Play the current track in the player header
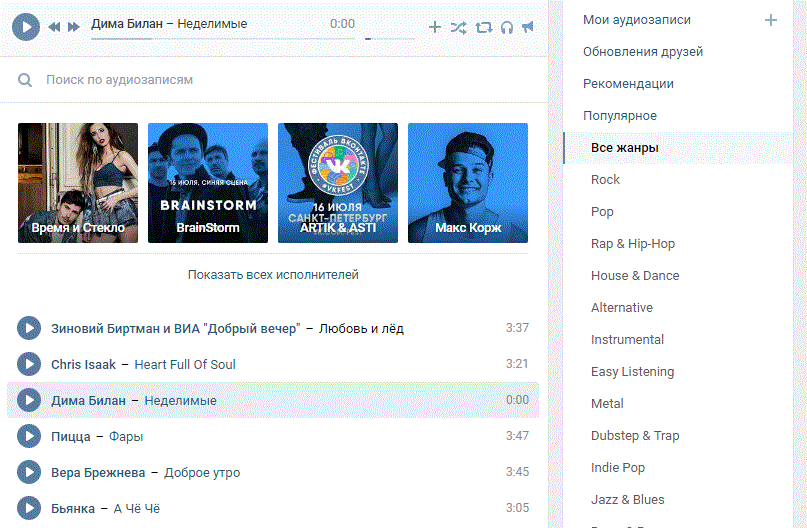Viewport: 807px width, 528px height. pyautogui.click(x=26, y=27)
